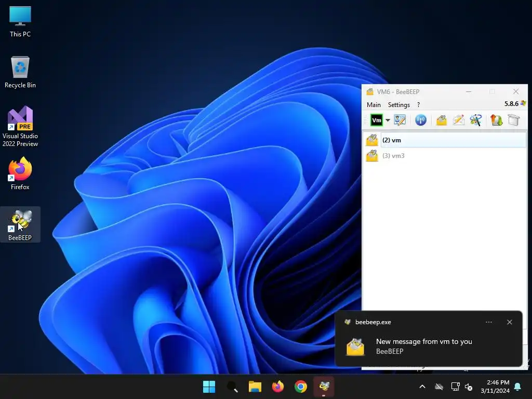The width and height of the screenshot is (532, 399).
Task: Open the Windows Start menu
Action: pyautogui.click(x=209, y=387)
